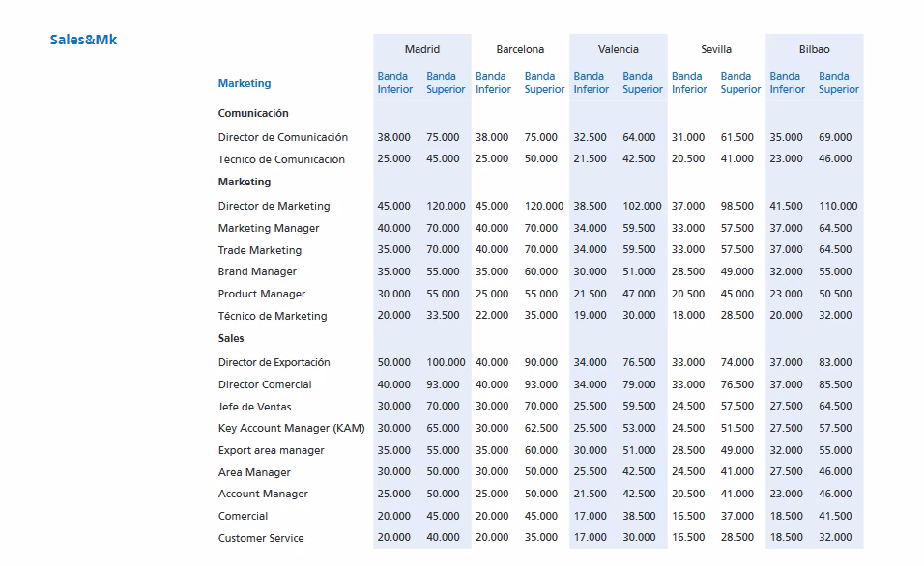Select the Brand Manager row label
Screen dimensions: 924x566
tap(257, 271)
